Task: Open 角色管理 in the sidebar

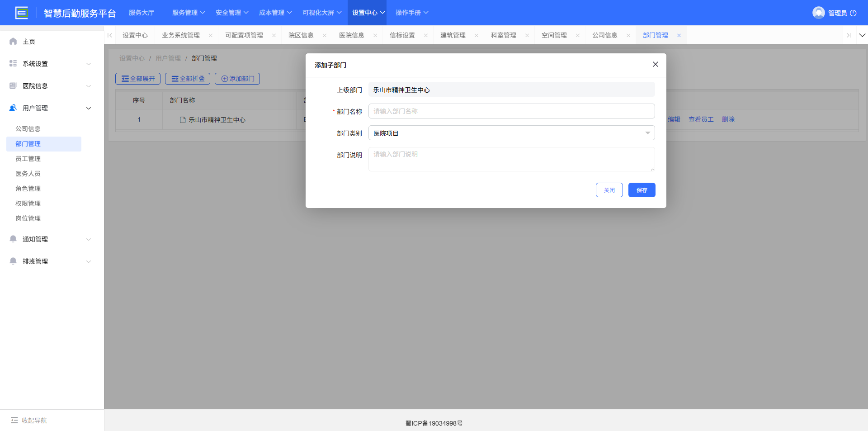Action: tap(28, 189)
